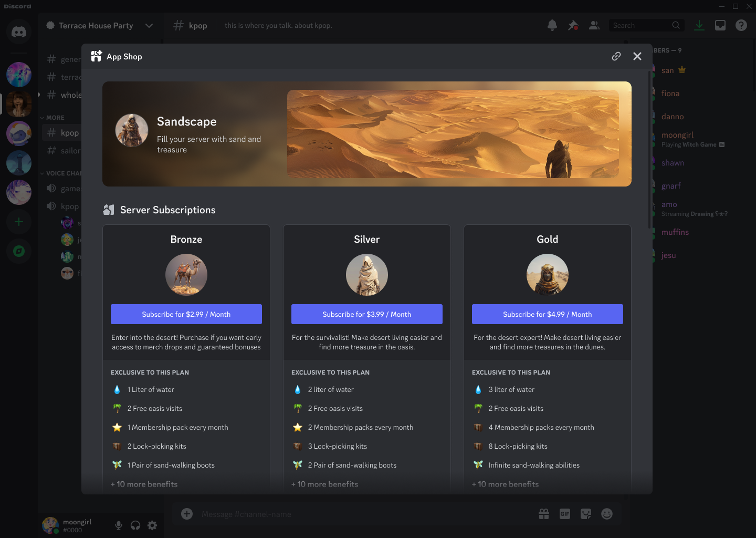Click the help question mark icon
This screenshot has height=538, width=756.
(741, 25)
